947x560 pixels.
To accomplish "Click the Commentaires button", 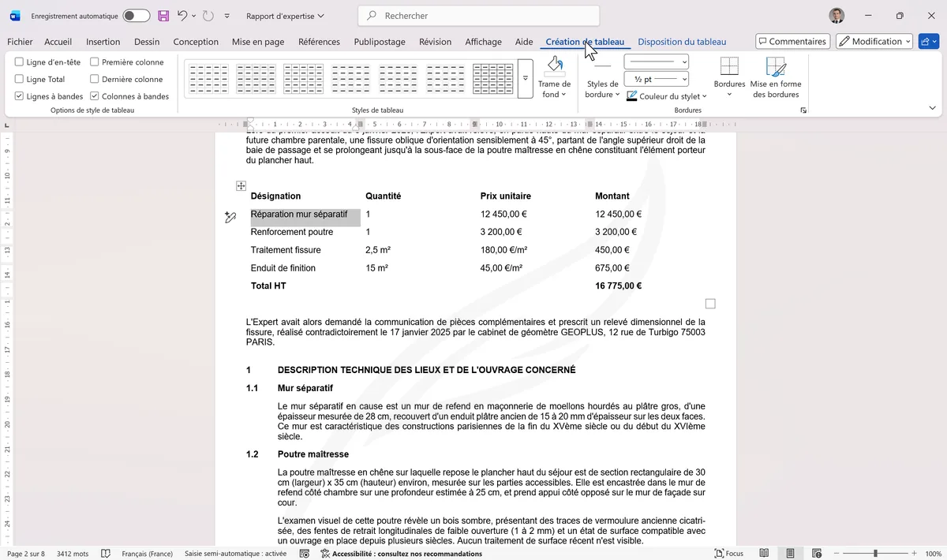I will (792, 41).
